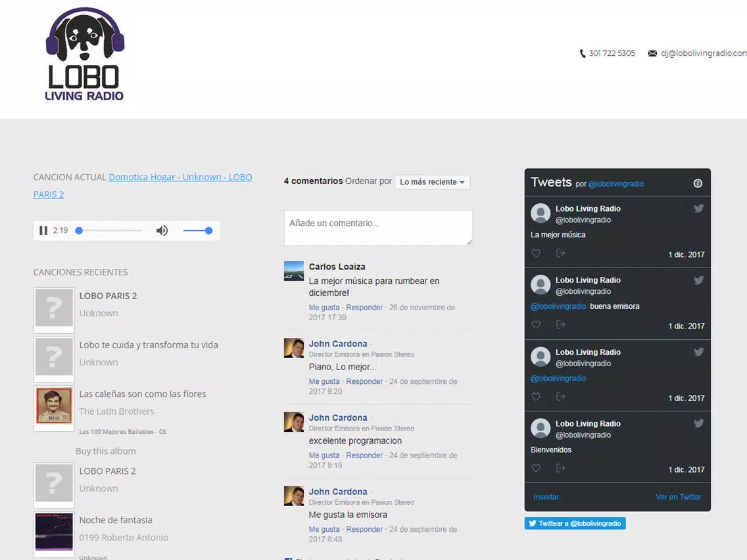Viewport: 747px width, 560px height.
Task: Click avatar on 'excelente programacion' comment
Action: pos(294,422)
